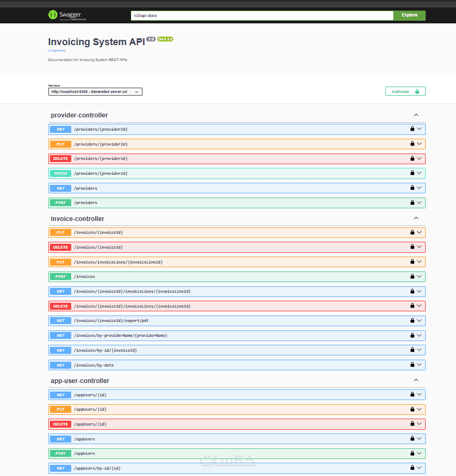Viewport: 456px width, 476px height.
Task: Expand GET /providers/{providerId} with its chevron
Action: click(x=419, y=129)
